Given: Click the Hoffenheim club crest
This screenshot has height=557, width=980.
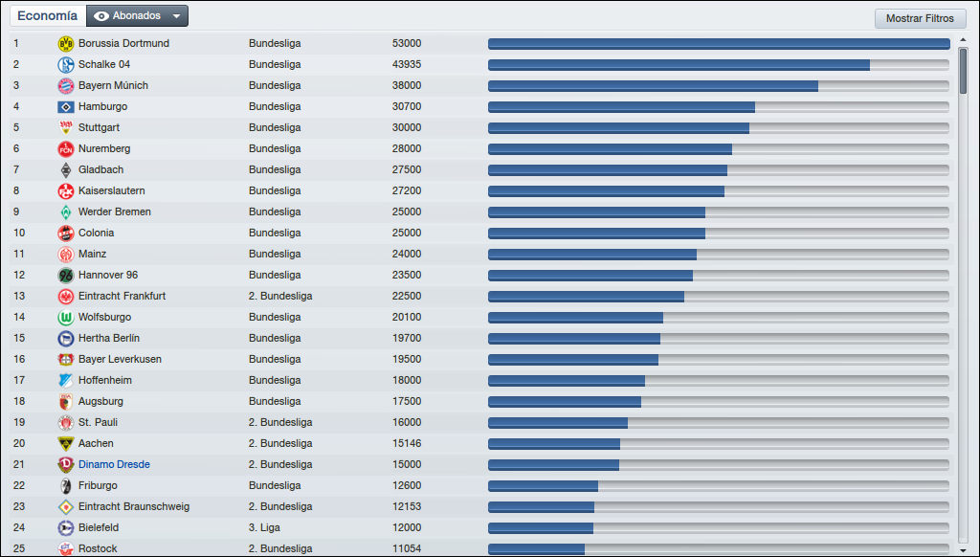Looking at the screenshot, I should pyautogui.click(x=66, y=381).
